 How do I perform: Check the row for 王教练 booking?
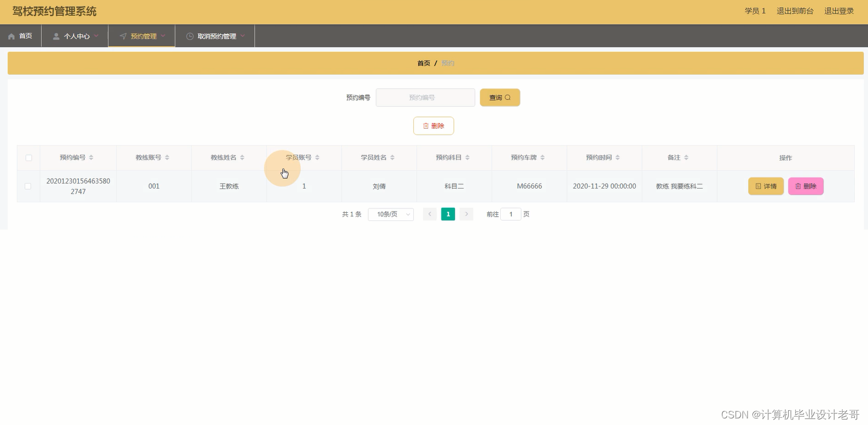(28, 186)
